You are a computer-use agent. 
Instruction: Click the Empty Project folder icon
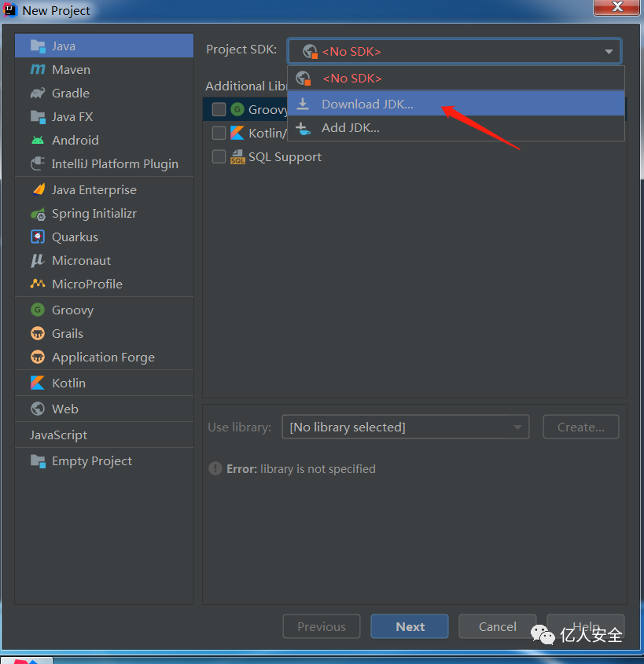tap(38, 461)
